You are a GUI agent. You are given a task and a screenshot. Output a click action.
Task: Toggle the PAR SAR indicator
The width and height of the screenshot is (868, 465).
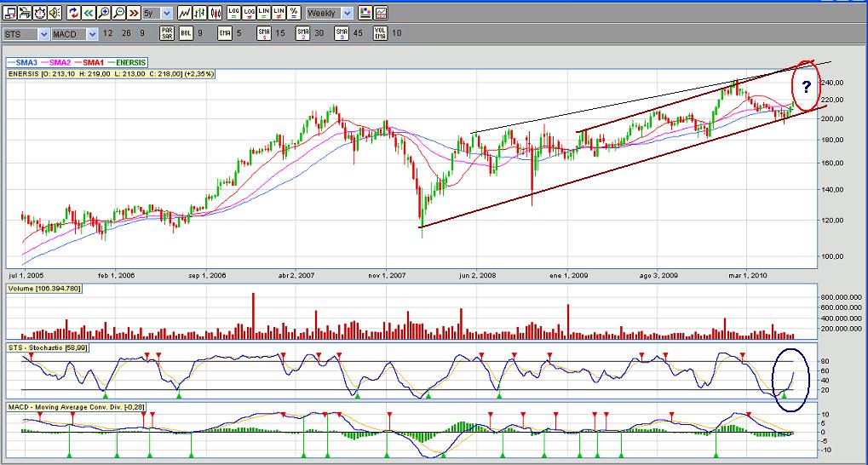tap(167, 33)
